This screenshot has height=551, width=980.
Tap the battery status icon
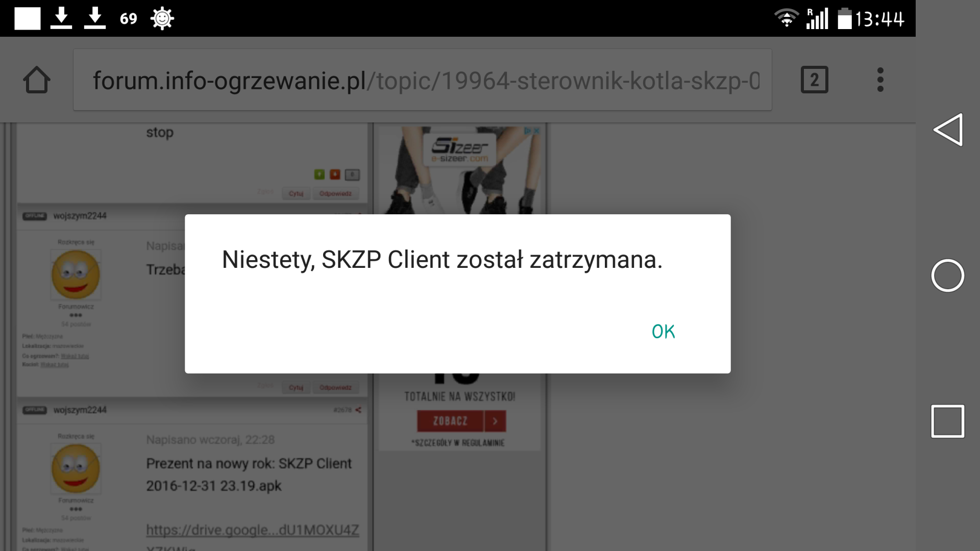pos(845,18)
